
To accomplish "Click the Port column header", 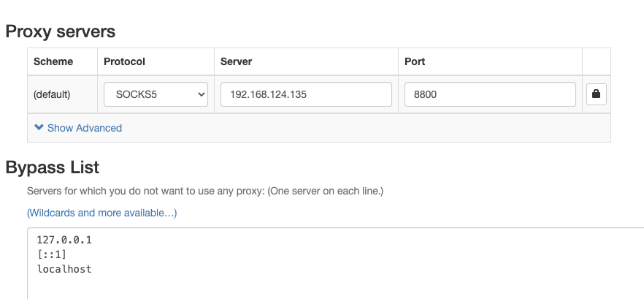I will pos(415,61).
